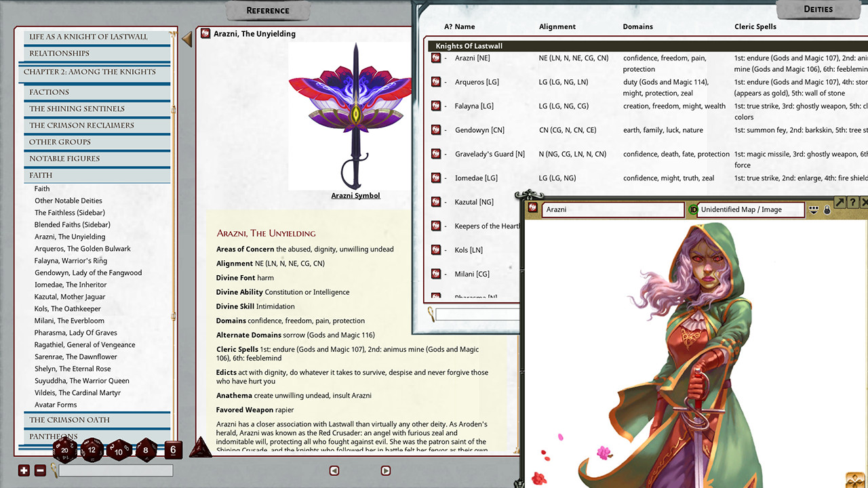868x488 pixels.
Task: Roll the d10 die
Action: click(119, 450)
